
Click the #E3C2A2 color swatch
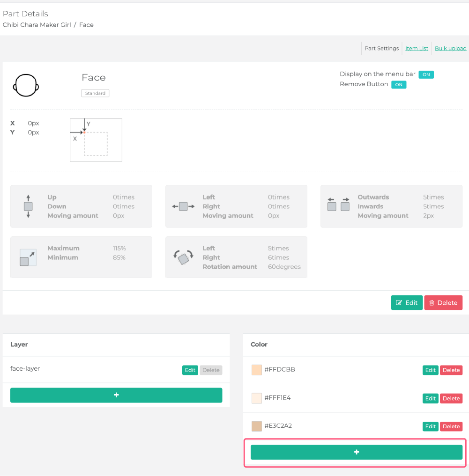[x=257, y=426]
